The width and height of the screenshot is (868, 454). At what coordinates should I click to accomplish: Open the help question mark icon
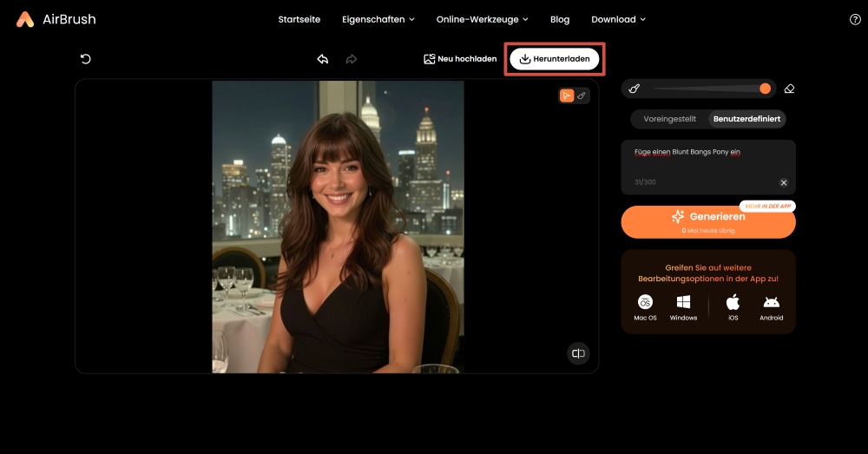pyautogui.click(x=855, y=19)
